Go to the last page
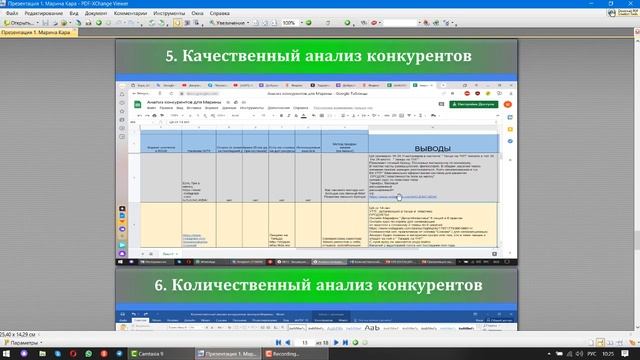 click(x=345, y=342)
